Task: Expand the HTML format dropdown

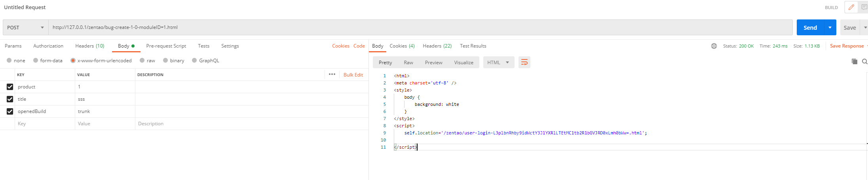Action: click(x=498, y=62)
